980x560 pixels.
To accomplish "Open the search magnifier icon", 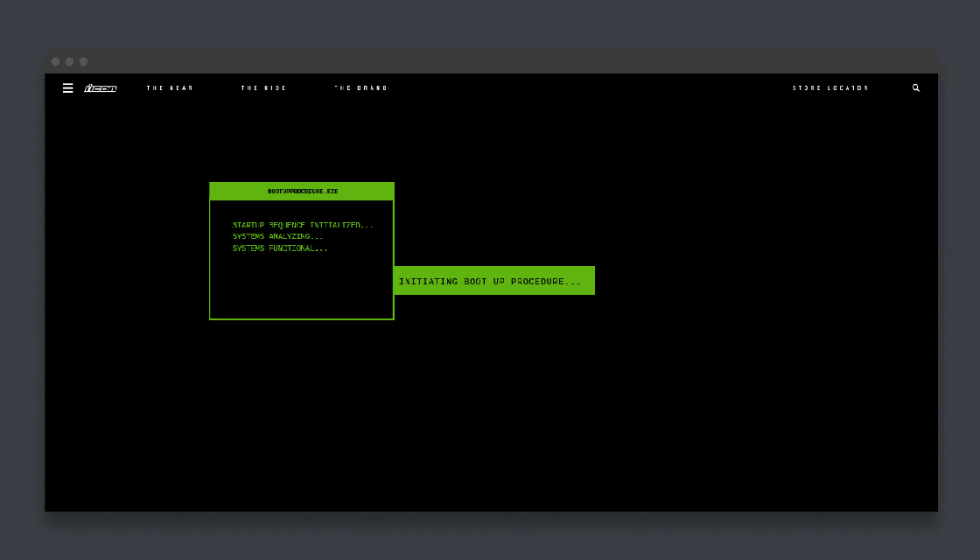I will pyautogui.click(x=916, y=88).
